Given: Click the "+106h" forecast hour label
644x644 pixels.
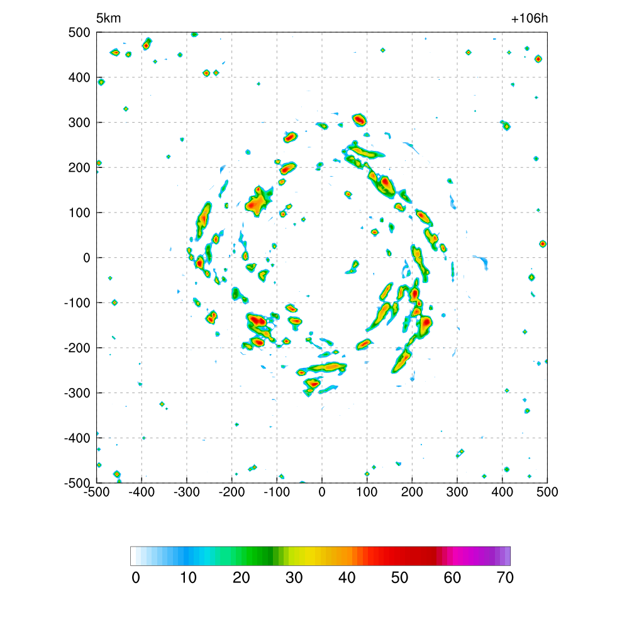Looking at the screenshot, I should pos(529,18).
